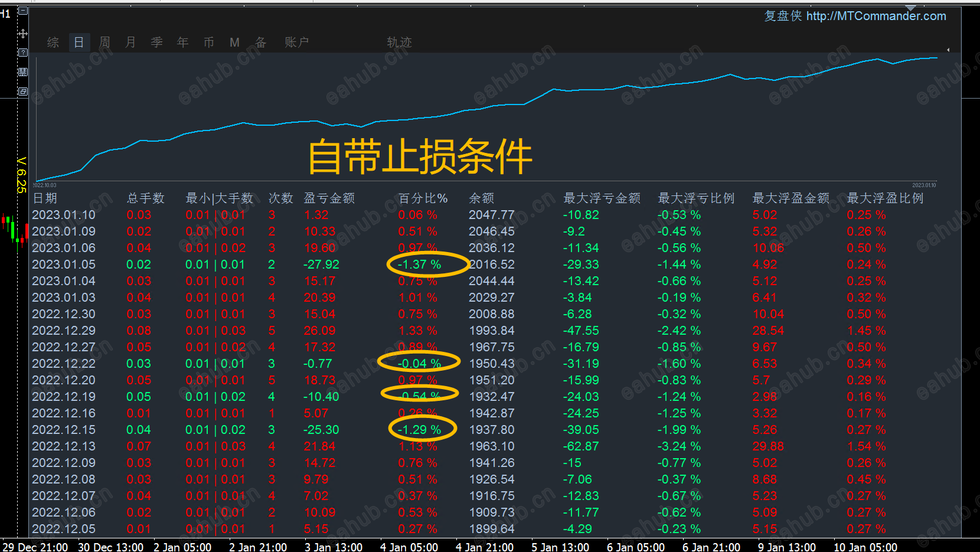
Task: Switch to the 月 monthly tab
Action: coord(130,43)
